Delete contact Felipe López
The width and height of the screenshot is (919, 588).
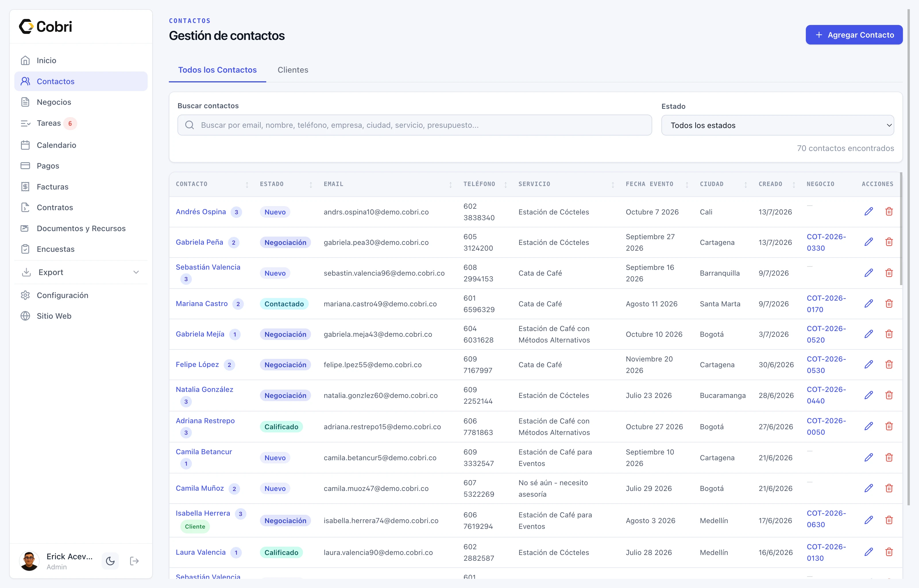pos(889,365)
